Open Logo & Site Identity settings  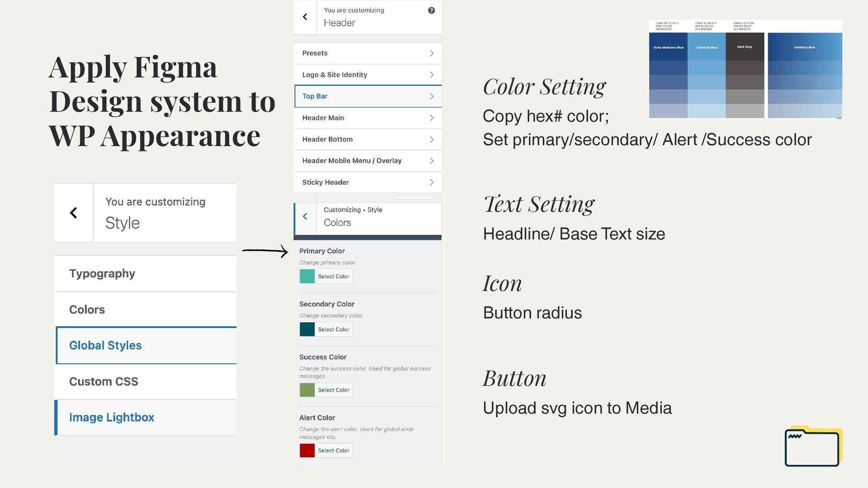point(368,75)
